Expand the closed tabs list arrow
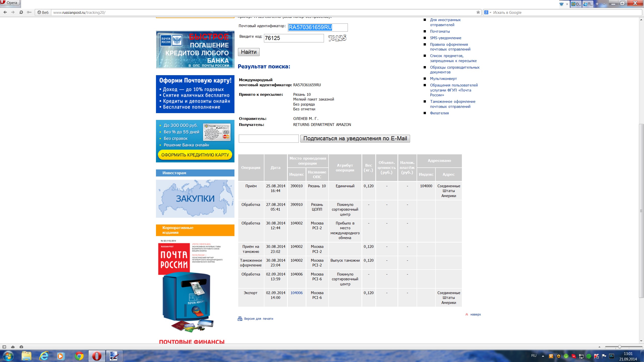 [604, 4]
